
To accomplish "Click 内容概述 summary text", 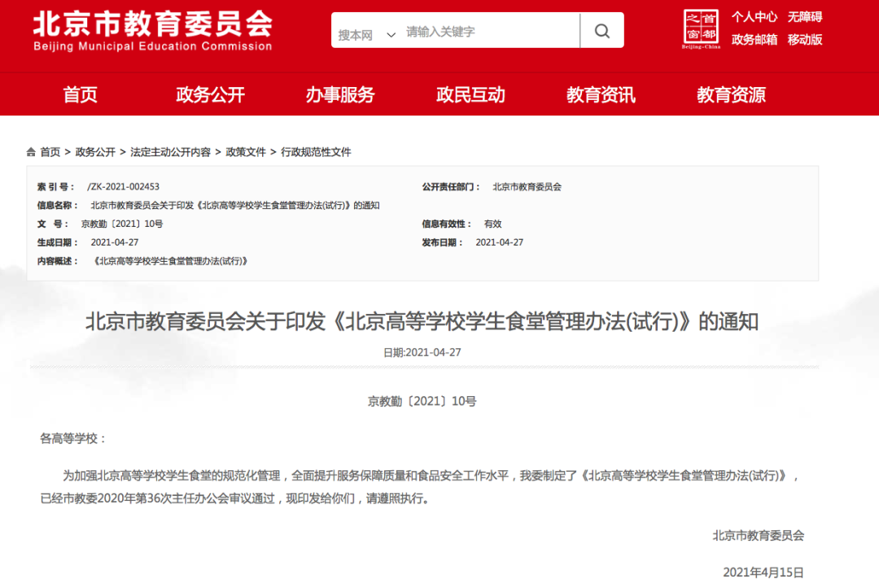I will coord(170,261).
